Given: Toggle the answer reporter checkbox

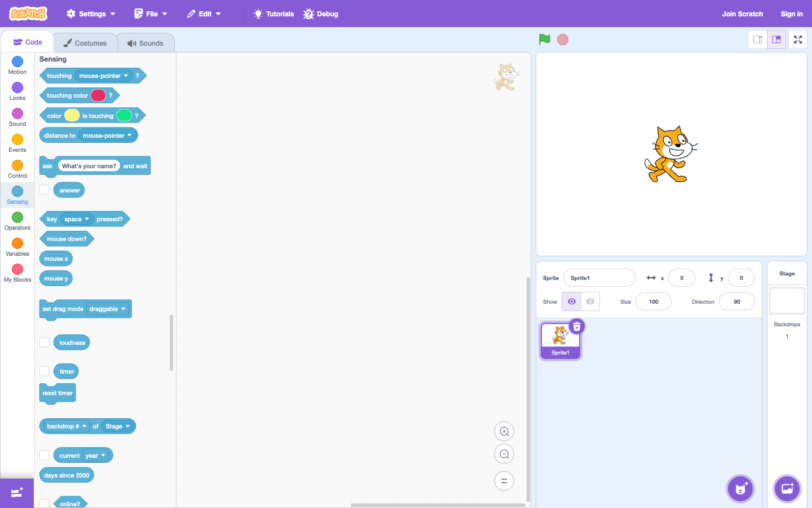Looking at the screenshot, I should [44, 190].
